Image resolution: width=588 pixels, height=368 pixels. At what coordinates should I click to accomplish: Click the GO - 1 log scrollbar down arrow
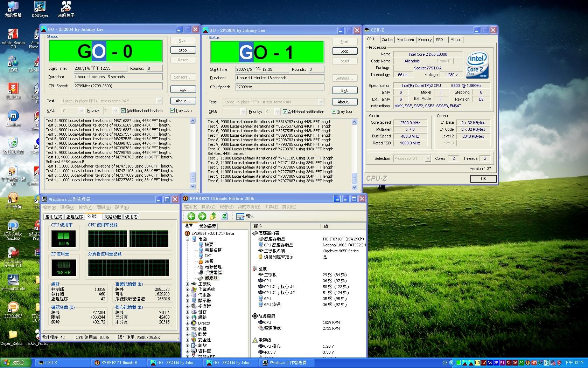(x=354, y=188)
